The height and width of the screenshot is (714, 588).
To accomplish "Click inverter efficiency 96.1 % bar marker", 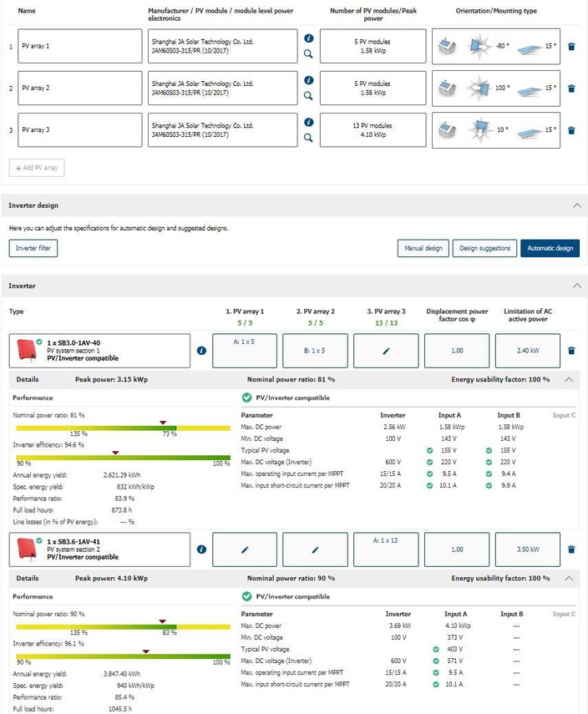I will tap(146, 651).
